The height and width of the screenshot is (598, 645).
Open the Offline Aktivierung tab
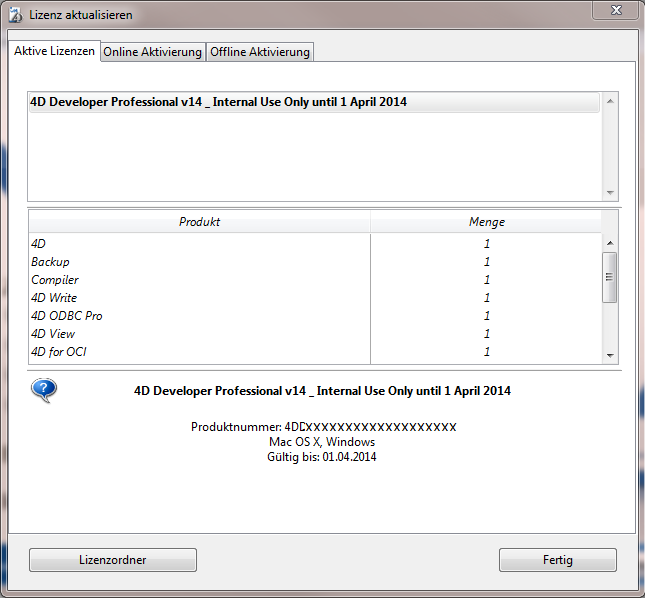pos(260,52)
